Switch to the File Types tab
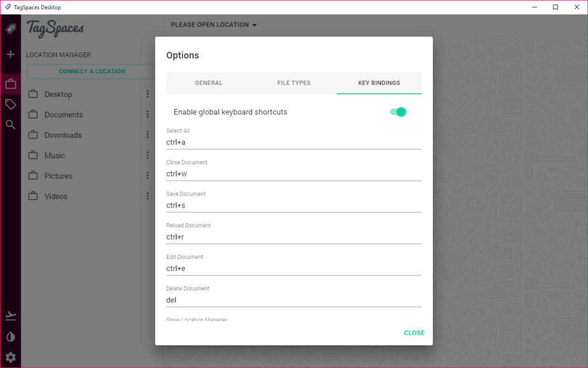588x368 pixels. tap(294, 83)
